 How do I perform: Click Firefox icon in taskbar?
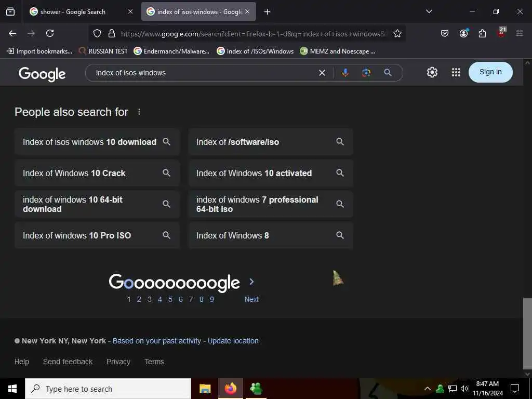[x=230, y=389]
